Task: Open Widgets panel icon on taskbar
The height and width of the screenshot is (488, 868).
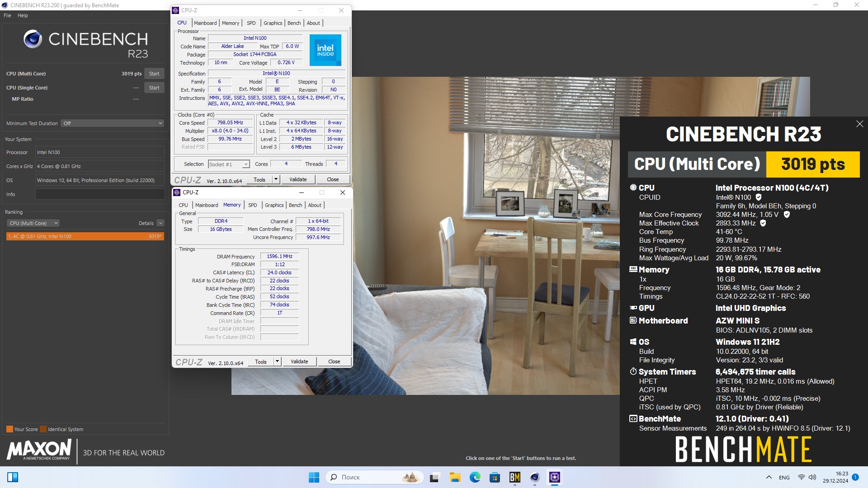Action: click(13, 477)
